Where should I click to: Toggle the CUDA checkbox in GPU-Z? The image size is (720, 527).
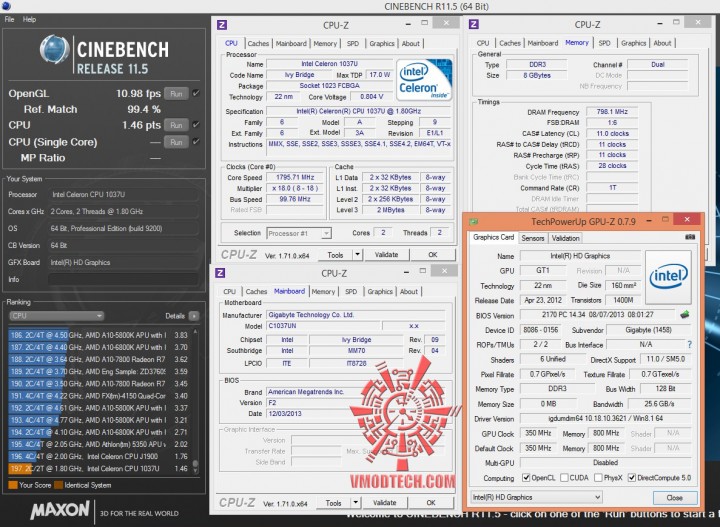click(564, 477)
